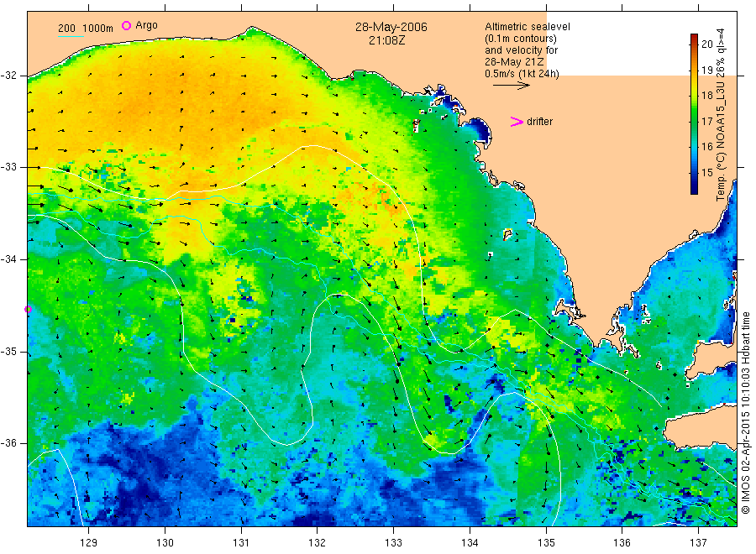The image size is (756, 554).
Task: Click the longitude label 132
Action: tap(318, 543)
